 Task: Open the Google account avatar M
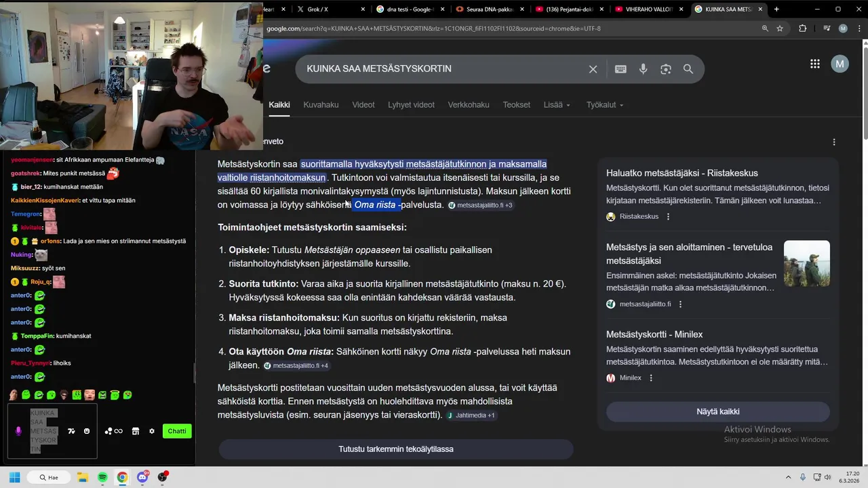[x=840, y=64]
